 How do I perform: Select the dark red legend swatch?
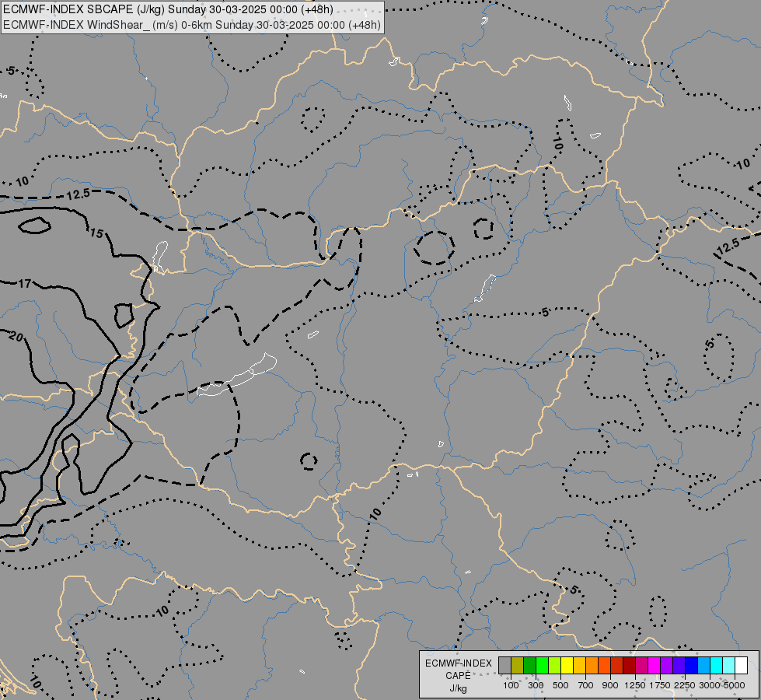coord(629,665)
